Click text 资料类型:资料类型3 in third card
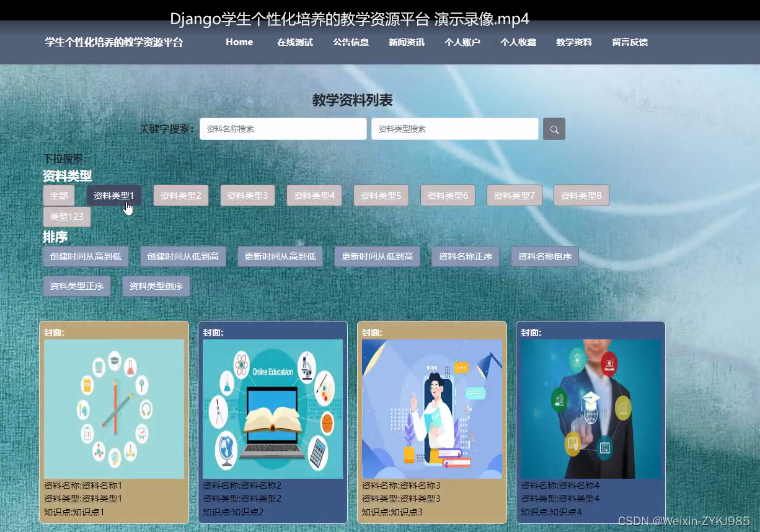The height and width of the screenshot is (532, 760). pyautogui.click(x=401, y=499)
